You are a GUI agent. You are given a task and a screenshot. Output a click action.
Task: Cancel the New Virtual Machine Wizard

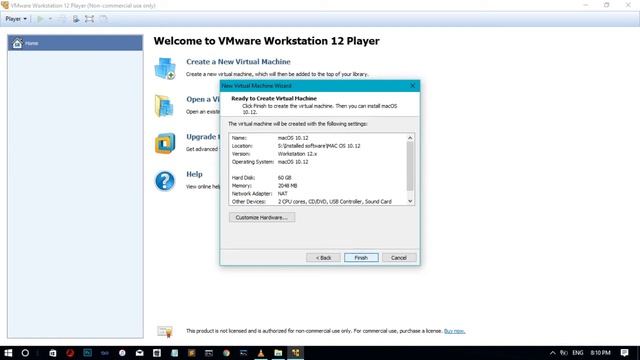pyautogui.click(x=399, y=258)
